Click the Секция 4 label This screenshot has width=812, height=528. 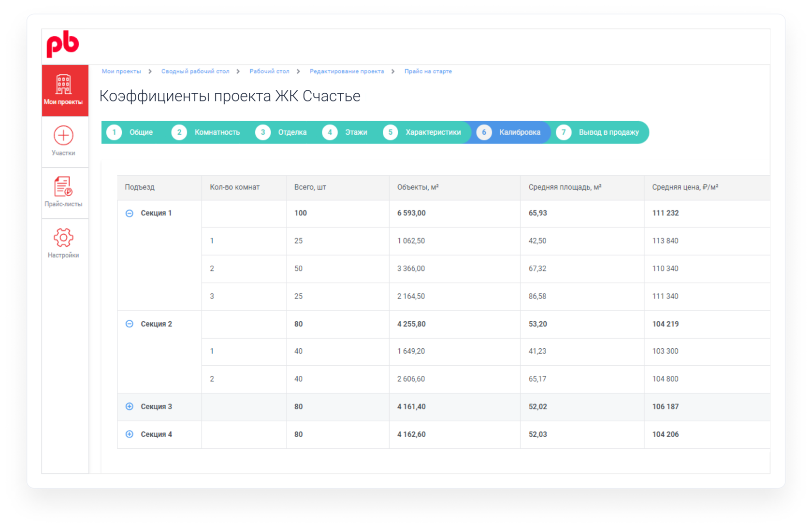[156, 434]
